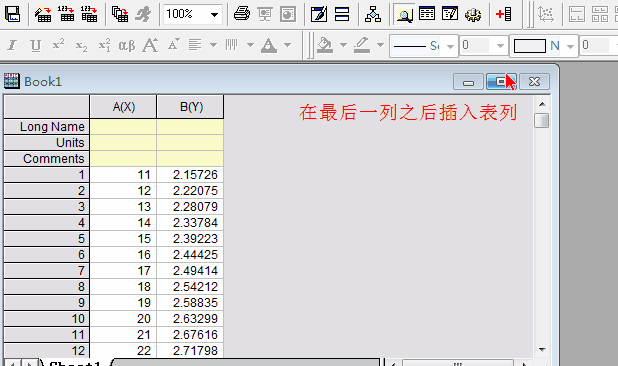Click the Save Project floppy icon
The width and height of the screenshot is (618, 366).
(12, 14)
